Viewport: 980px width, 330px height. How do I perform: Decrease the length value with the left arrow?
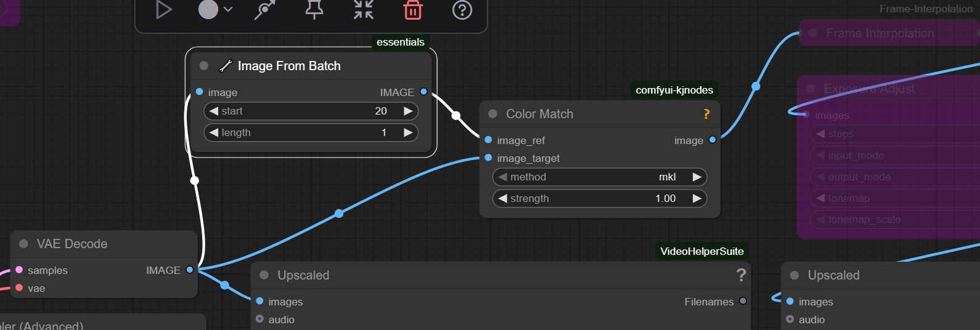click(x=214, y=132)
